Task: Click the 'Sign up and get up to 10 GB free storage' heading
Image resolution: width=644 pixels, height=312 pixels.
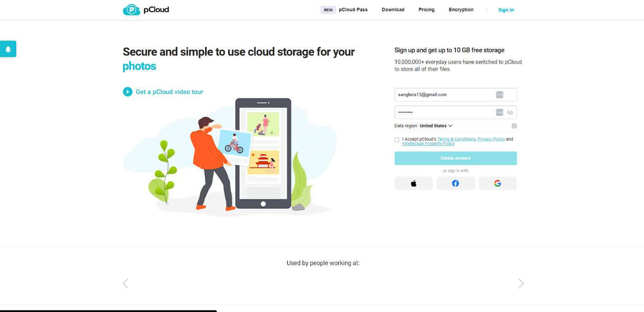Action: (x=449, y=50)
